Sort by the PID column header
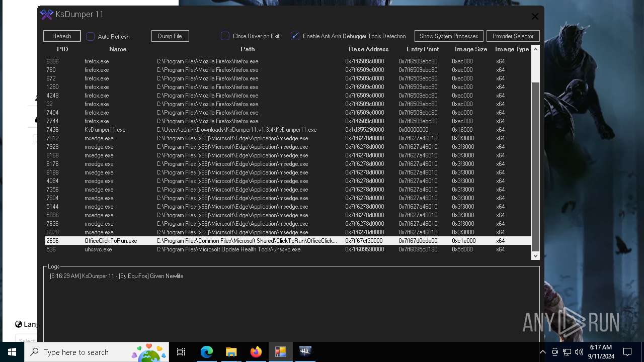Viewport: 644px width, 362px height. pos(62,49)
